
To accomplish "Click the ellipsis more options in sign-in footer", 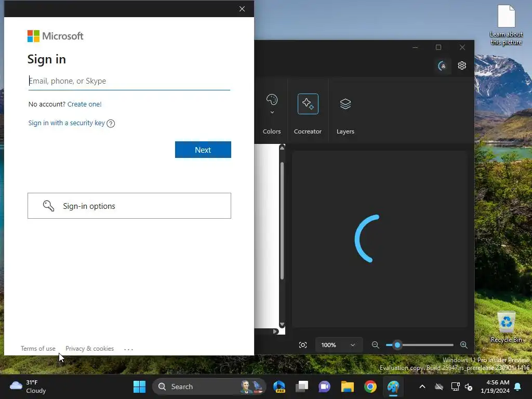I will click(x=129, y=349).
